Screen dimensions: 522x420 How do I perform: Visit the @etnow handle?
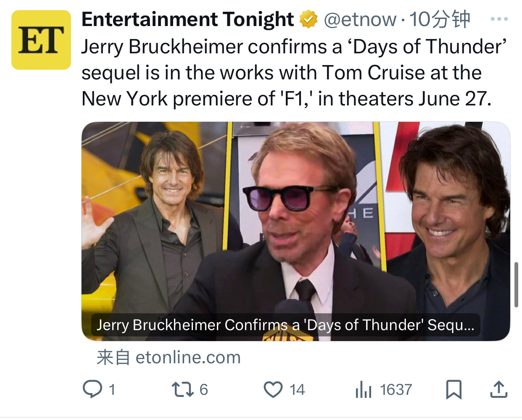[360, 19]
